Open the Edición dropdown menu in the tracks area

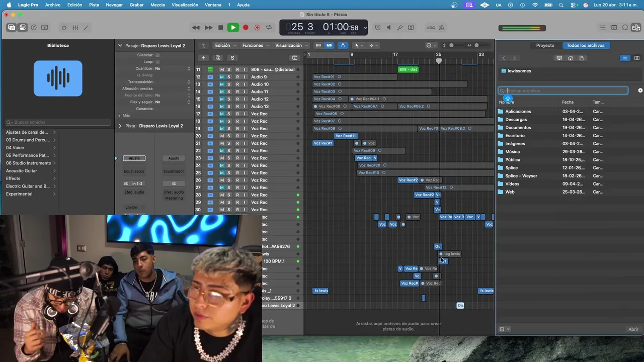pyautogui.click(x=225, y=45)
